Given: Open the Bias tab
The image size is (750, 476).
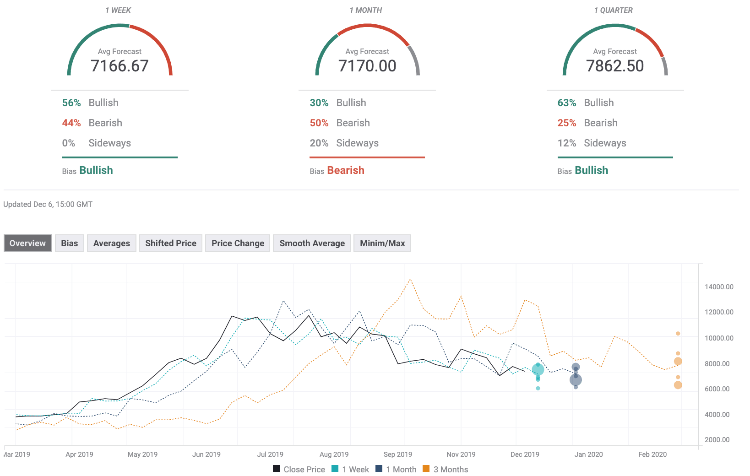Looking at the screenshot, I should click(70, 243).
